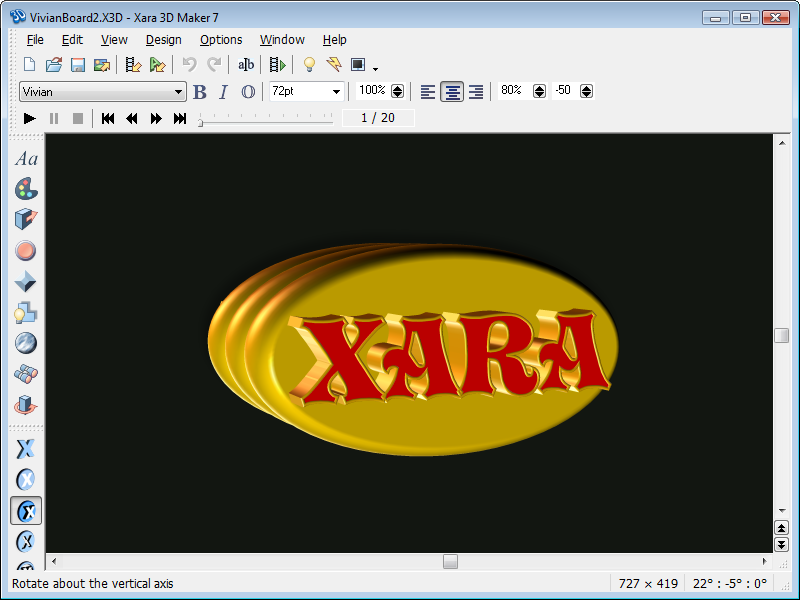Open the Vivian font dropdown
800x600 pixels.
[178, 91]
